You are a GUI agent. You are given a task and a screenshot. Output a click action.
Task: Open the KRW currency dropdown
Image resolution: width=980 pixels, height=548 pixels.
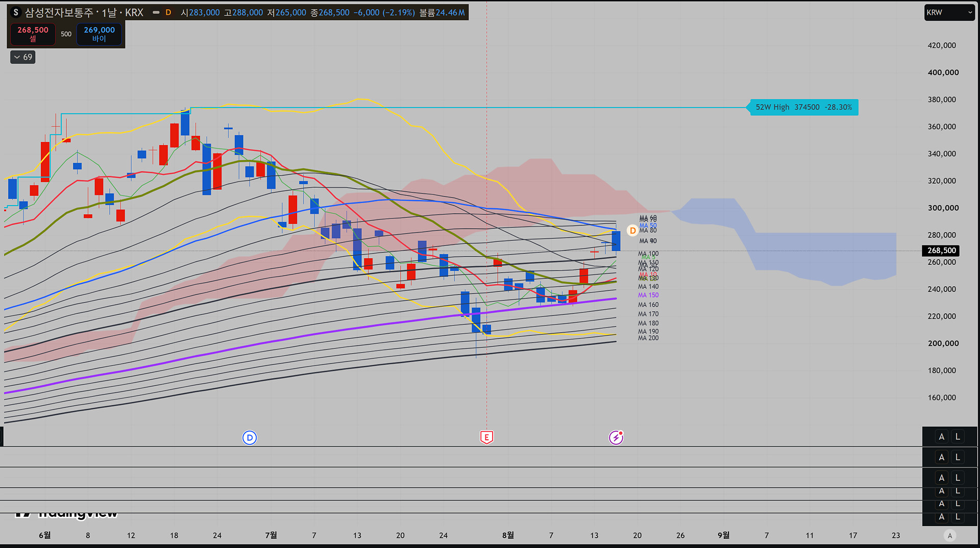[x=949, y=12]
